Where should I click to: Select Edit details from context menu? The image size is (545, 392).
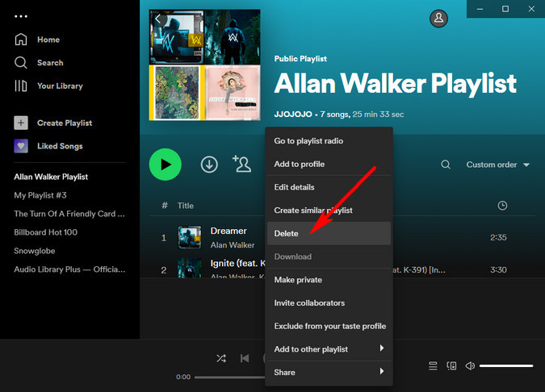(x=329, y=187)
